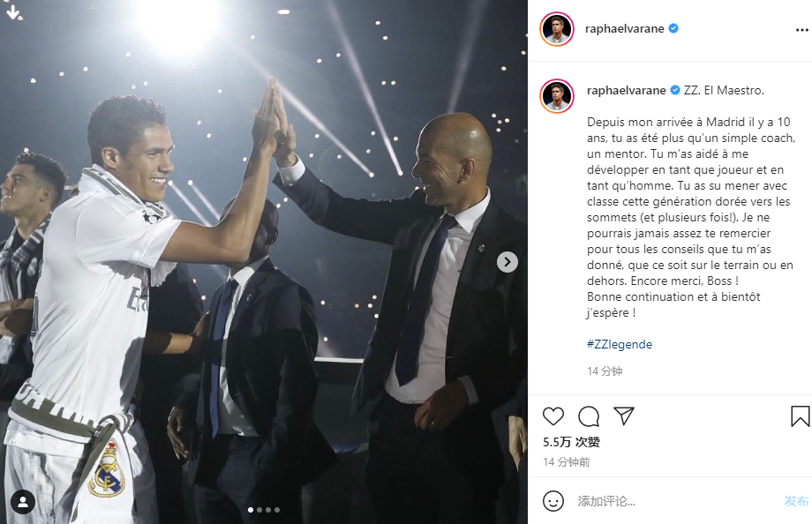This screenshot has width=812, height=524.
Task: Open raphaelvarane profile from header username
Action: [625, 29]
